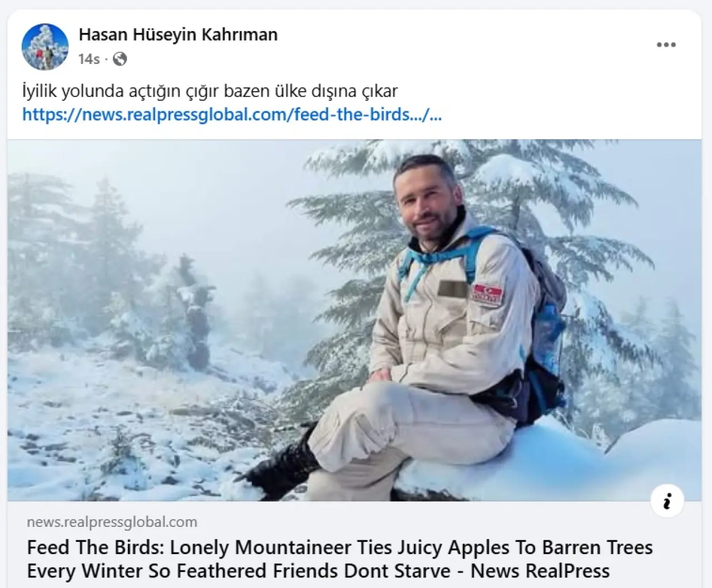The image size is (712, 588).
Task: Click the info icon on the link preview
Action: pos(667,501)
